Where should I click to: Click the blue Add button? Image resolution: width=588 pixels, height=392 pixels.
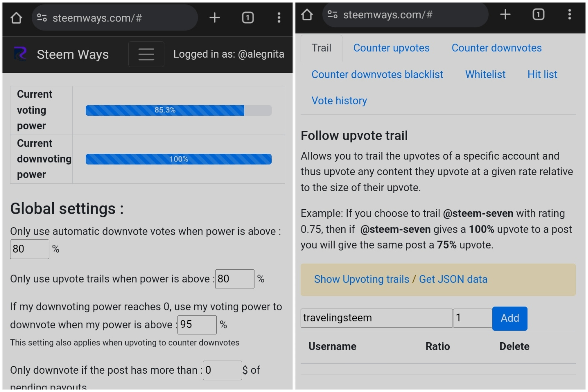(x=510, y=318)
